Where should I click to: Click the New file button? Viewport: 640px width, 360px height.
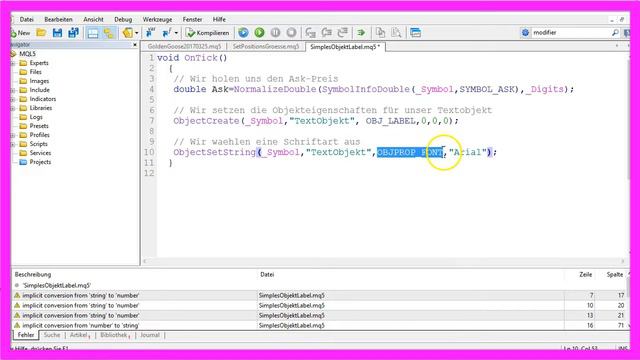(x=20, y=33)
